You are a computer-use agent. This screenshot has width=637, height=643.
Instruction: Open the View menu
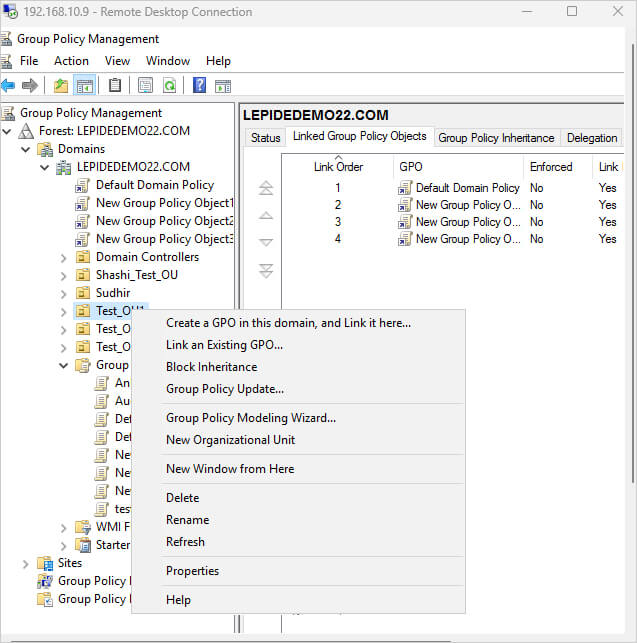pos(117,61)
